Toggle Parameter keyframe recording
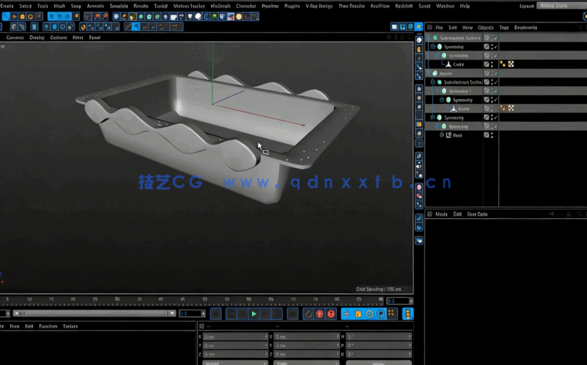The image size is (587, 365). (381, 314)
